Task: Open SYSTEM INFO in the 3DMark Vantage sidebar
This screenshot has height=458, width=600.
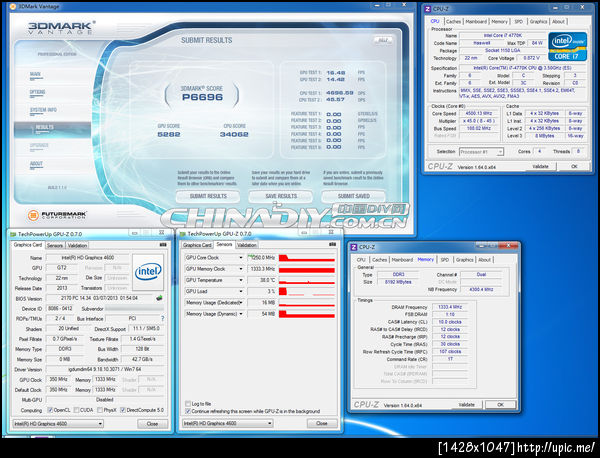Action: (x=43, y=111)
